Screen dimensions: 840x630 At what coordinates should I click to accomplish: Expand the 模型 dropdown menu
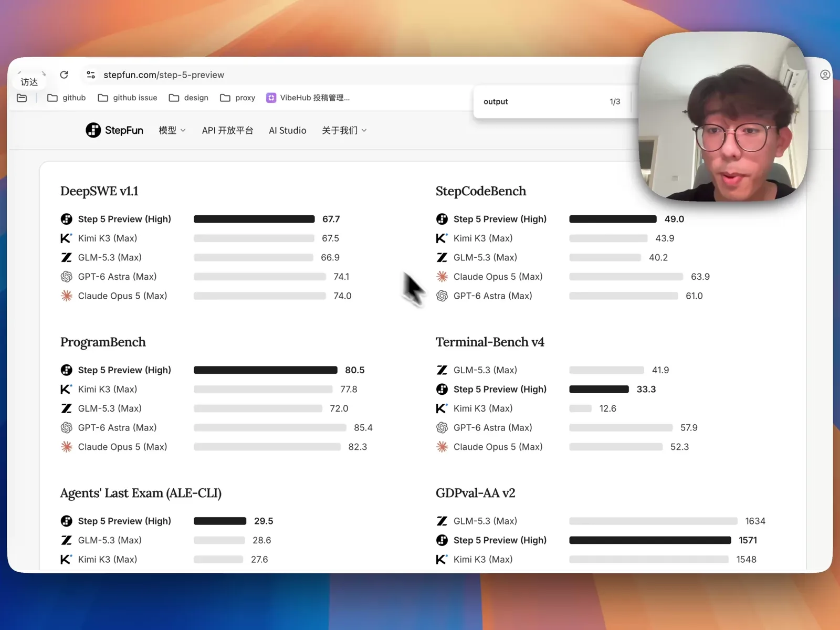pyautogui.click(x=172, y=130)
